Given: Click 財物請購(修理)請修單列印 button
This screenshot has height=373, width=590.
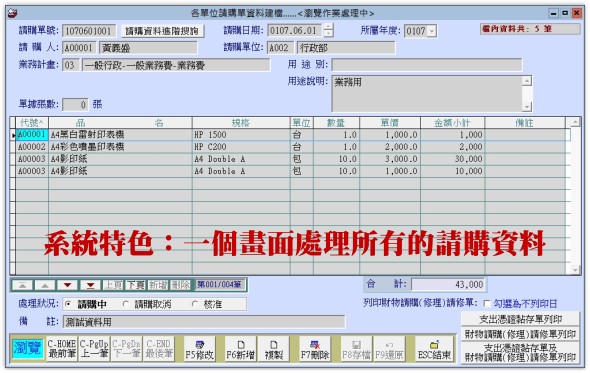Looking at the screenshot, I should click(x=520, y=334).
